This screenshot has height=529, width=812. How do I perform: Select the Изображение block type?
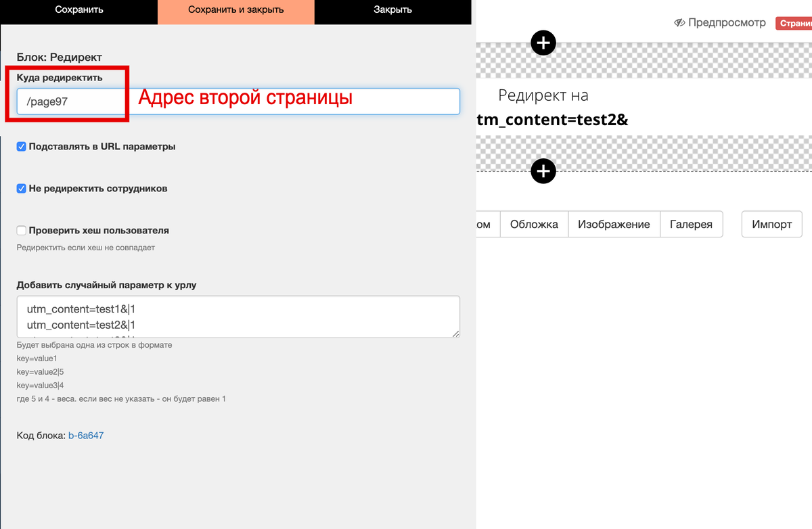tap(614, 225)
